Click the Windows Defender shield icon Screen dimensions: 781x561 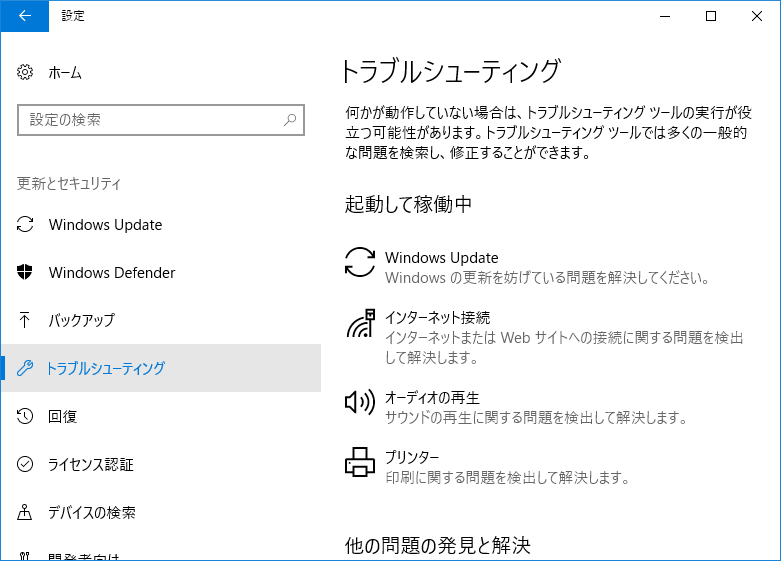(x=24, y=272)
